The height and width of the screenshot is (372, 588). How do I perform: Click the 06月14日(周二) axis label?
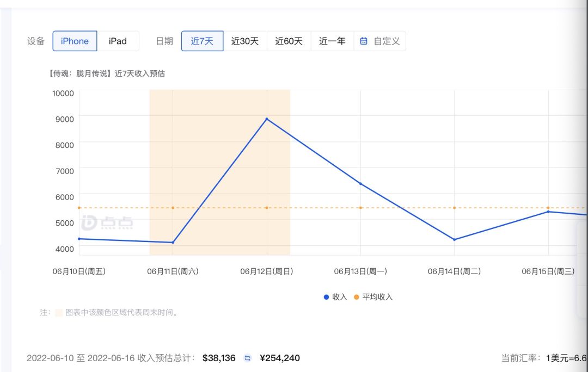[455, 271]
